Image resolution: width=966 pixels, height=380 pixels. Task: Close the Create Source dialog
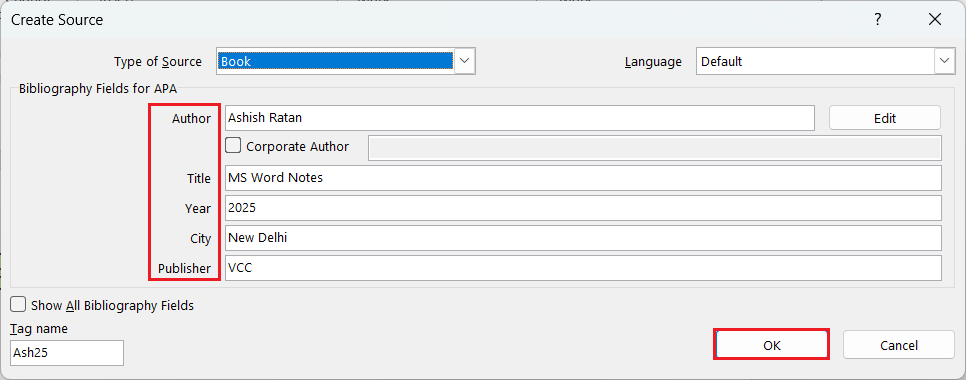(934, 20)
